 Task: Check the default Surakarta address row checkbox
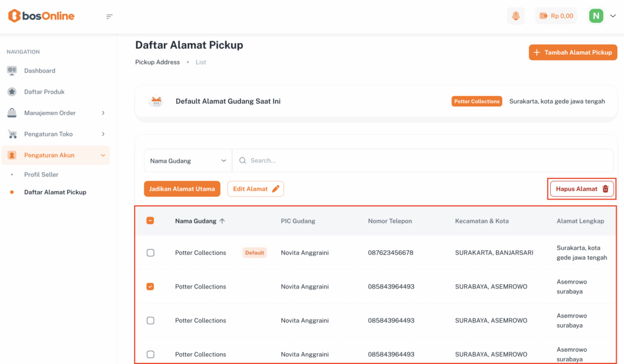point(151,253)
